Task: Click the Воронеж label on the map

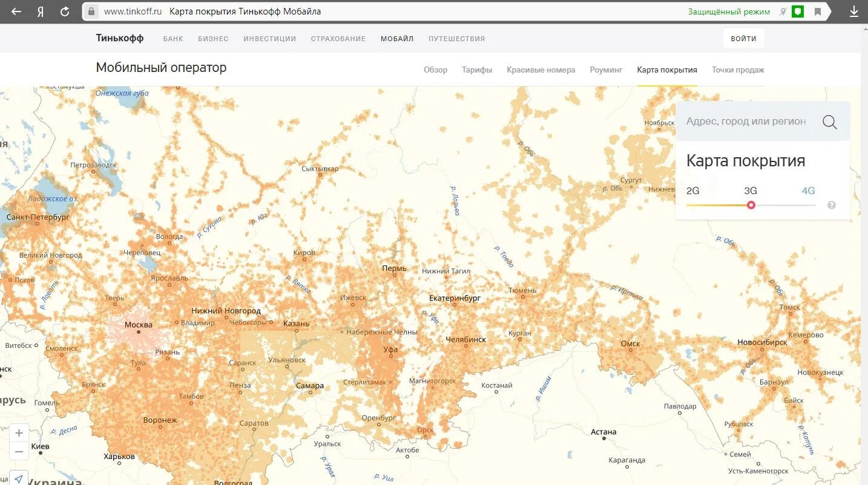Action: [x=160, y=420]
